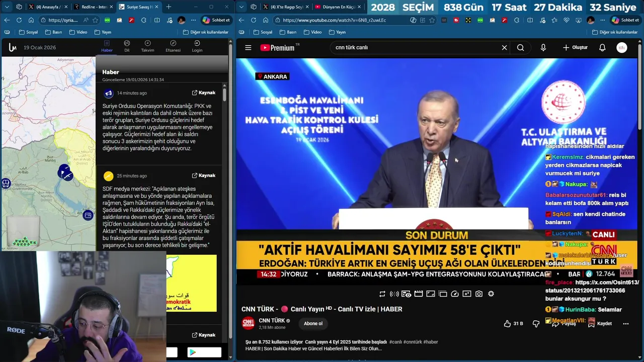Click the bus icon at the map's left edge
This screenshot has width=644, height=362.
[x=6, y=184]
